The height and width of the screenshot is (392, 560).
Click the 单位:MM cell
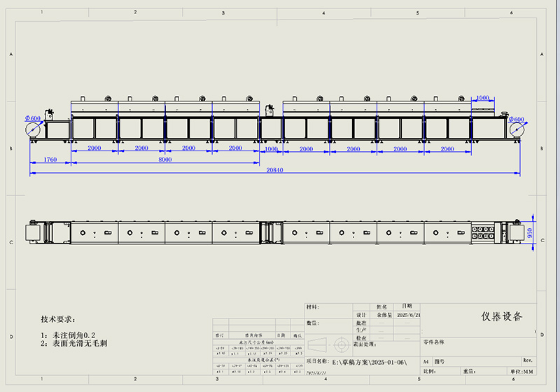pyautogui.click(x=522, y=370)
